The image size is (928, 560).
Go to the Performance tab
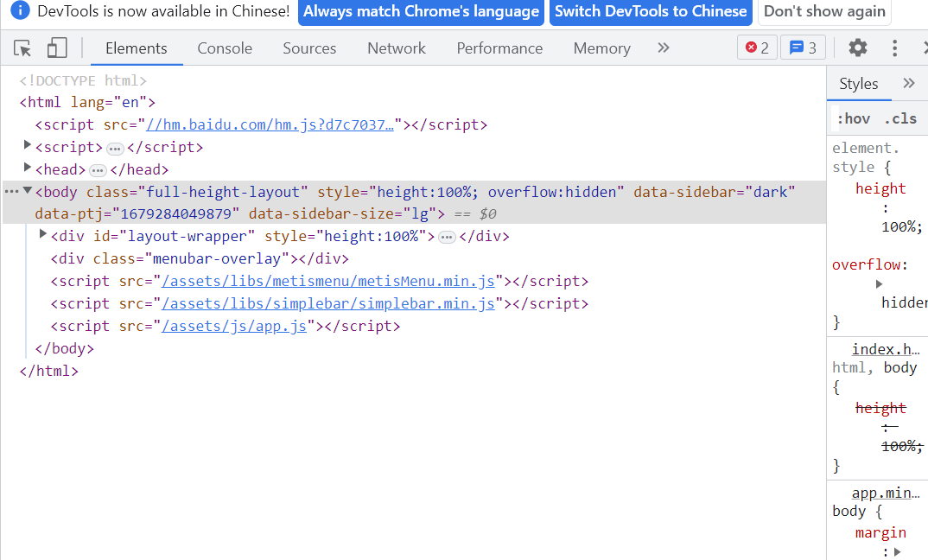[499, 48]
